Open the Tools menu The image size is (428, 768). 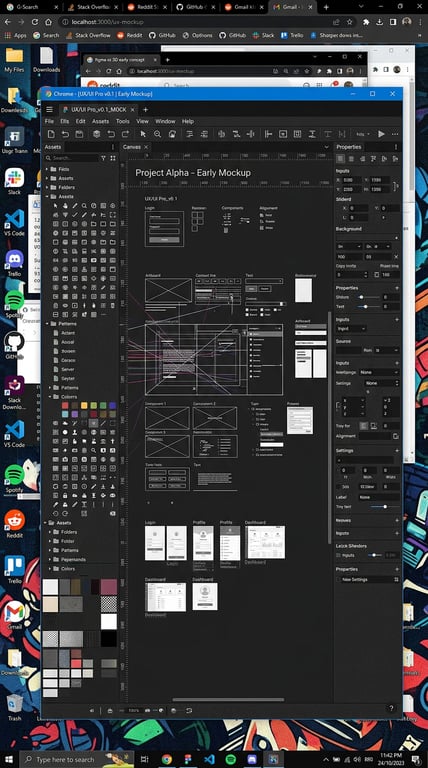(x=122, y=121)
